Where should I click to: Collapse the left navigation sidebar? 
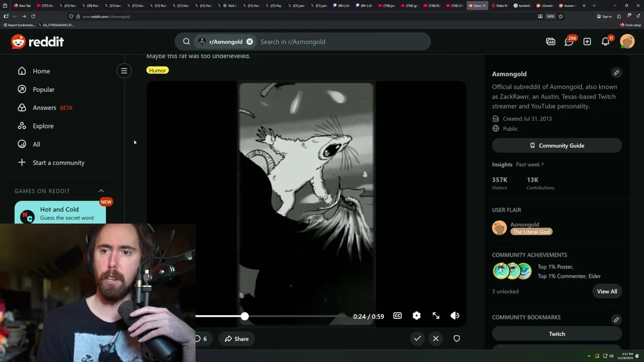point(124,71)
